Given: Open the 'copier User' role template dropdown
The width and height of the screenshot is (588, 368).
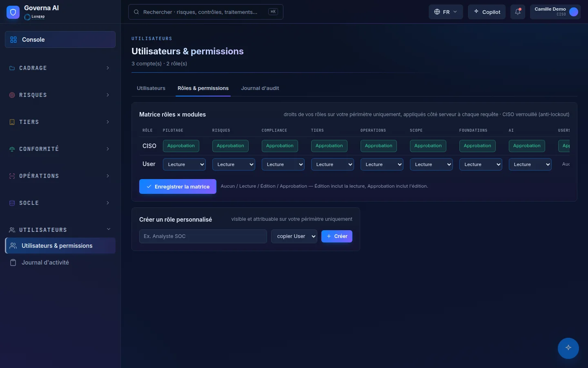Looking at the screenshot, I should click(x=294, y=236).
